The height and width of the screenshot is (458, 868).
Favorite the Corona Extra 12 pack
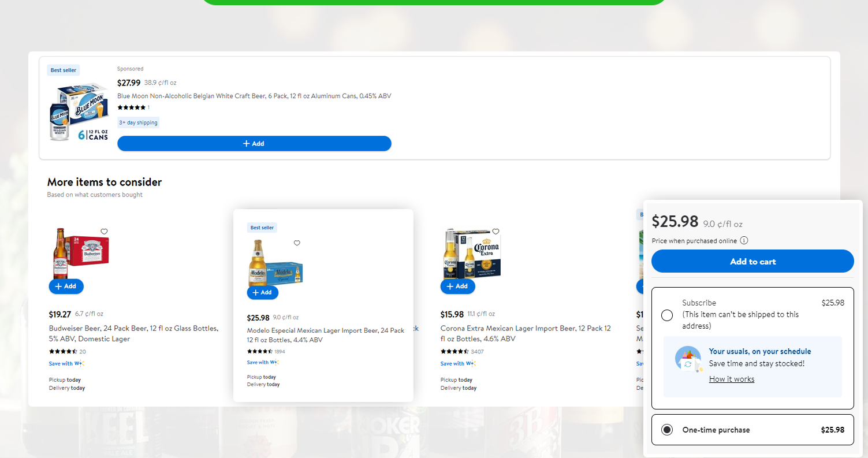tap(496, 231)
